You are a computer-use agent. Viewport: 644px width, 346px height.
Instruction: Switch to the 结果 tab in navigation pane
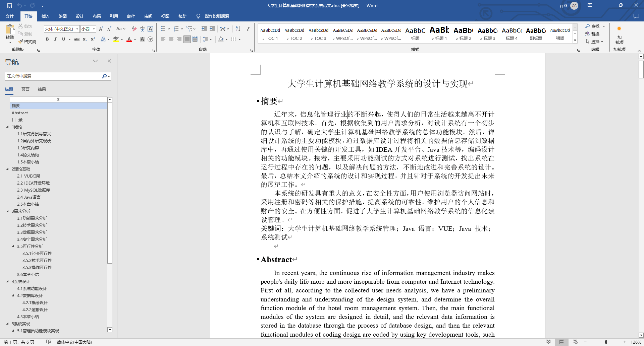pyautogui.click(x=42, y=89)
